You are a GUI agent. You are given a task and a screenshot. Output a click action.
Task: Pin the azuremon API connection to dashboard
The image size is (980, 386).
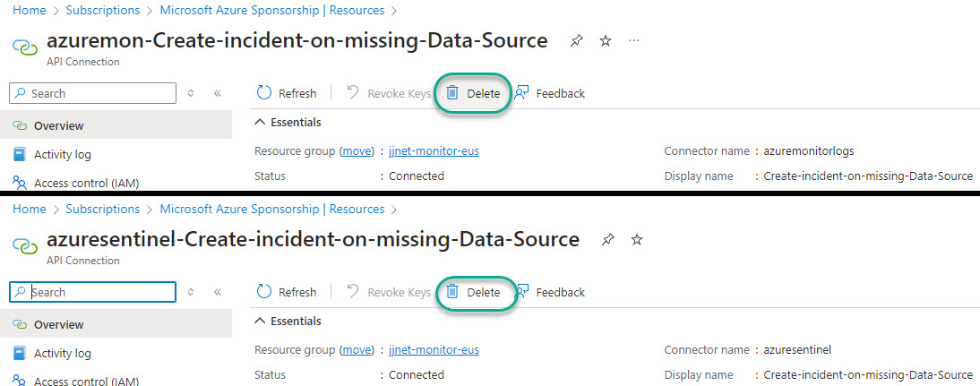[x=577, y=41]
